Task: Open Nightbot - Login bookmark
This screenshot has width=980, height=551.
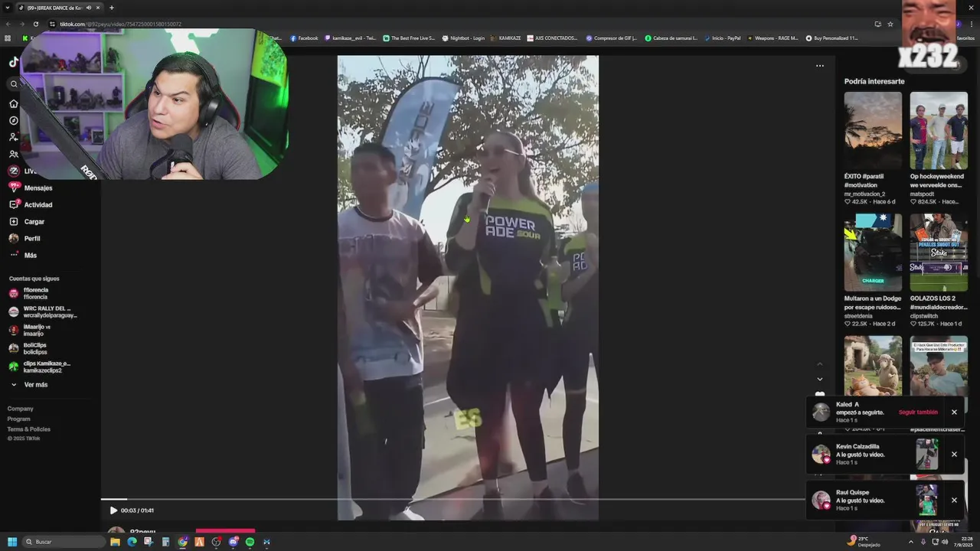Action: coord(463,38)
